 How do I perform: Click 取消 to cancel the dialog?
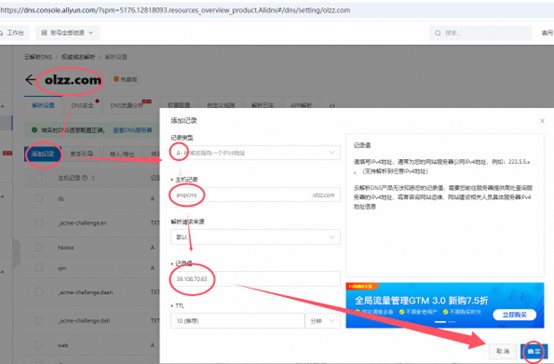pos(502,351)
